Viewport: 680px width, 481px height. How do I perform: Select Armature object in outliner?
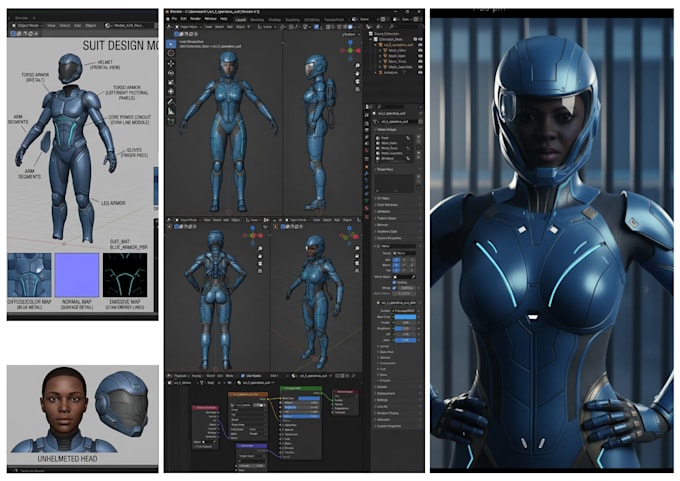point(389,73)
